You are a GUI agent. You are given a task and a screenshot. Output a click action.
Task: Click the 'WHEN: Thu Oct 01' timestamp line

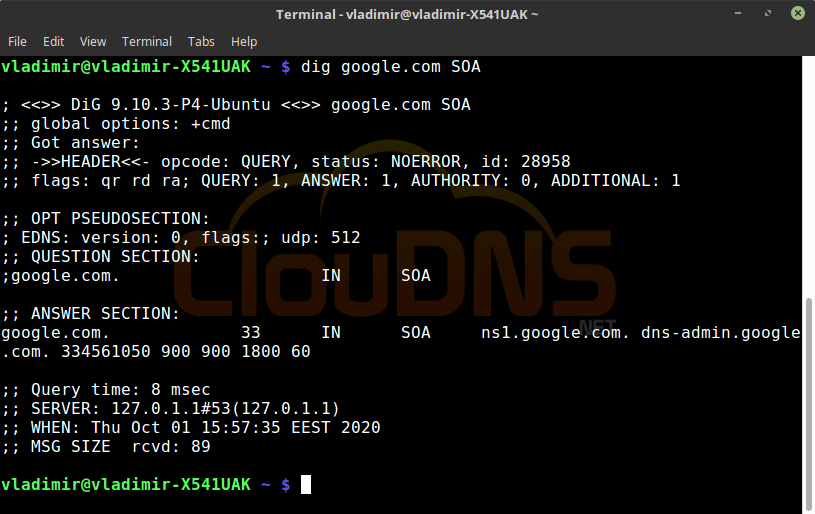[191, 428]
